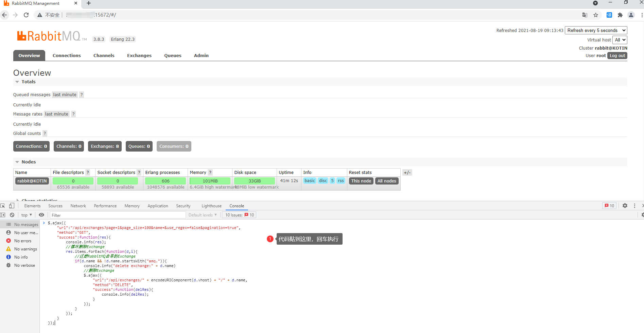The height and width of the screenshot is (333, 644).
Task: Click the Exchanges: 8 count button
Action: click(105, 146)
